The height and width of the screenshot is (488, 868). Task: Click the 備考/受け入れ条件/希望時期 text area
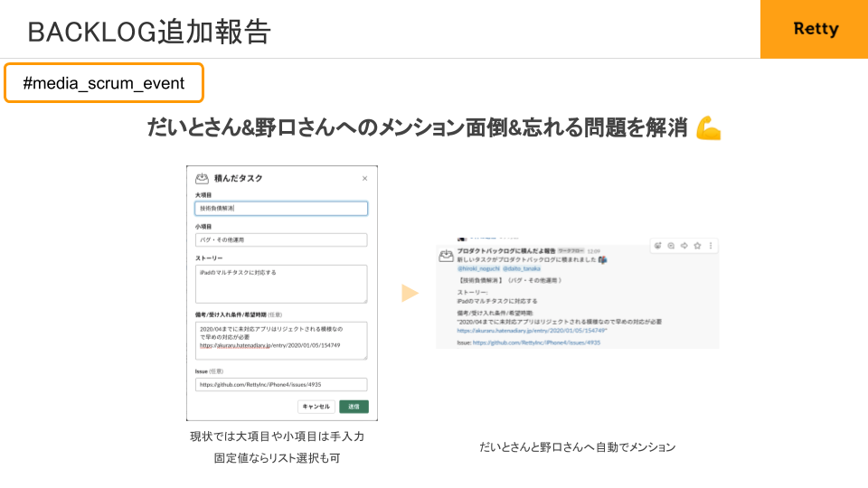pos(281,341)
